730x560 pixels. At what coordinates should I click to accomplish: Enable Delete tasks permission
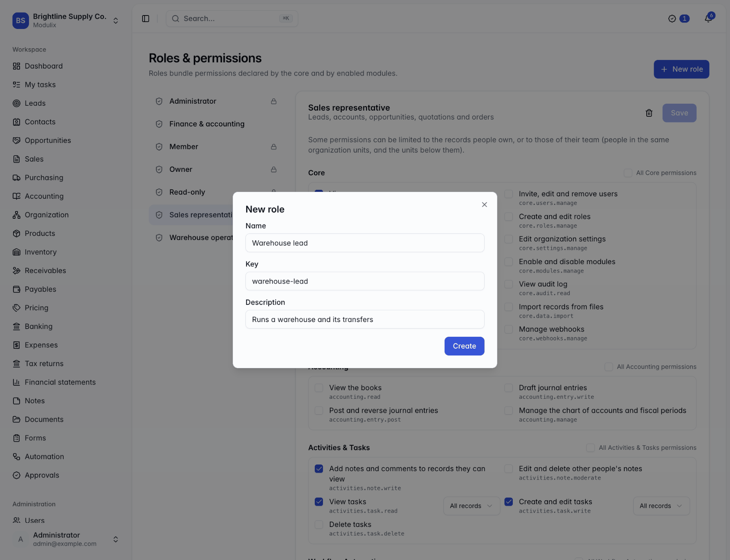319,524
